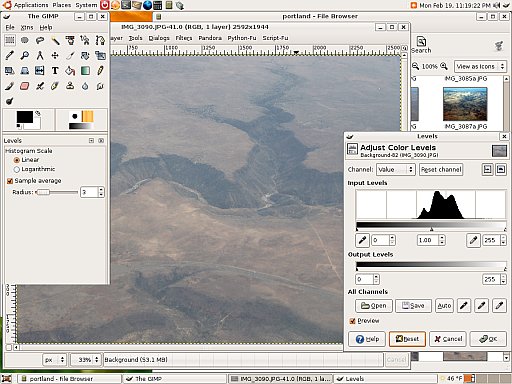Open the View as Icons dropdown

[480, 66]
